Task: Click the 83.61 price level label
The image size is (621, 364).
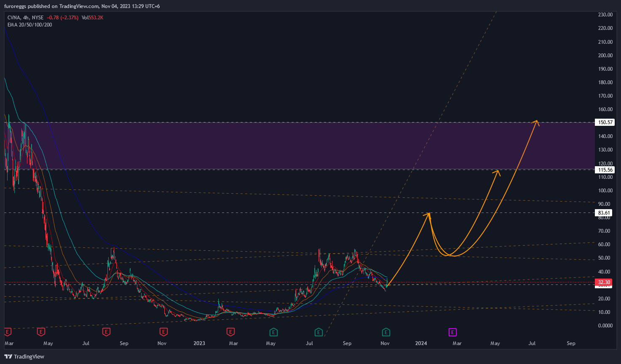Action: tap(604, 213)
